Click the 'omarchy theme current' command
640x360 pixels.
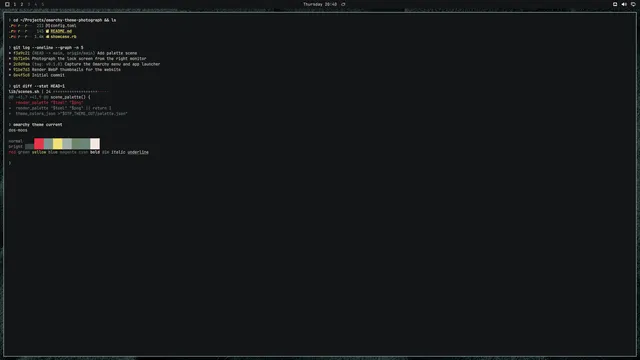pos(38,125)
